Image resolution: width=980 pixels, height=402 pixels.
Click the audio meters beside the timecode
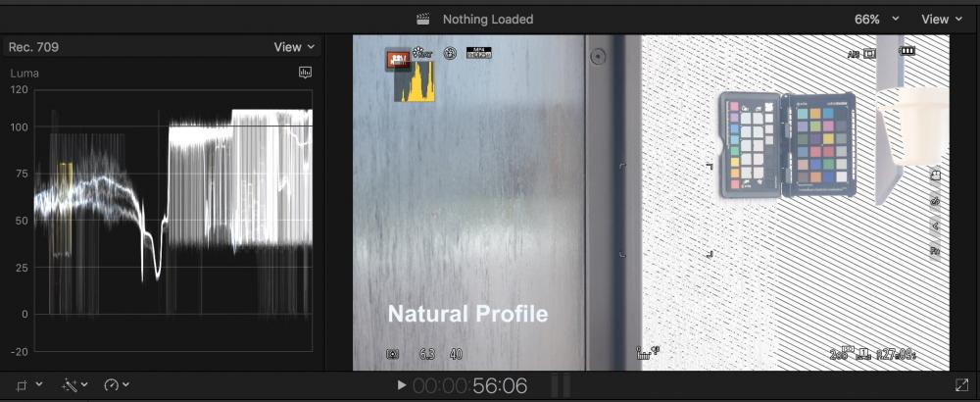click(560, 385)
